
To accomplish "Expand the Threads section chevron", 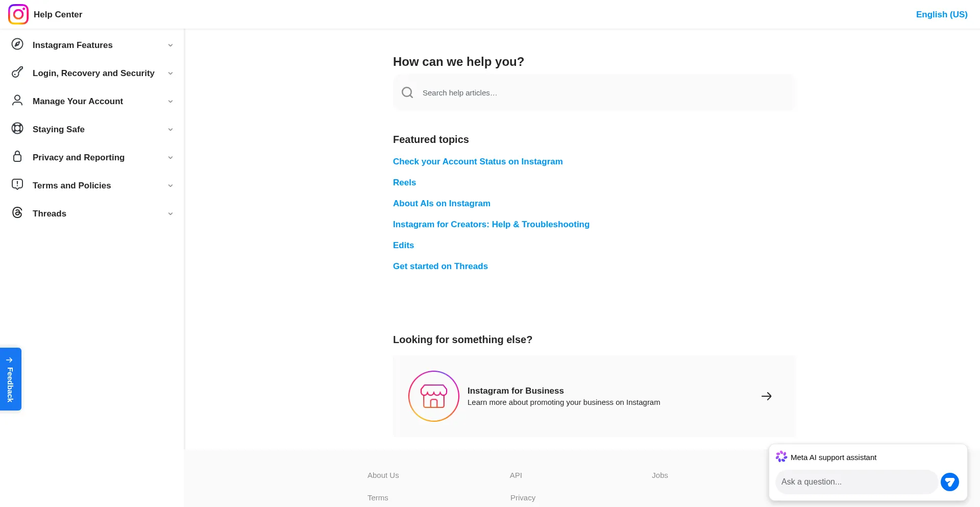I will pyautogui.click(x=170, y=214).
